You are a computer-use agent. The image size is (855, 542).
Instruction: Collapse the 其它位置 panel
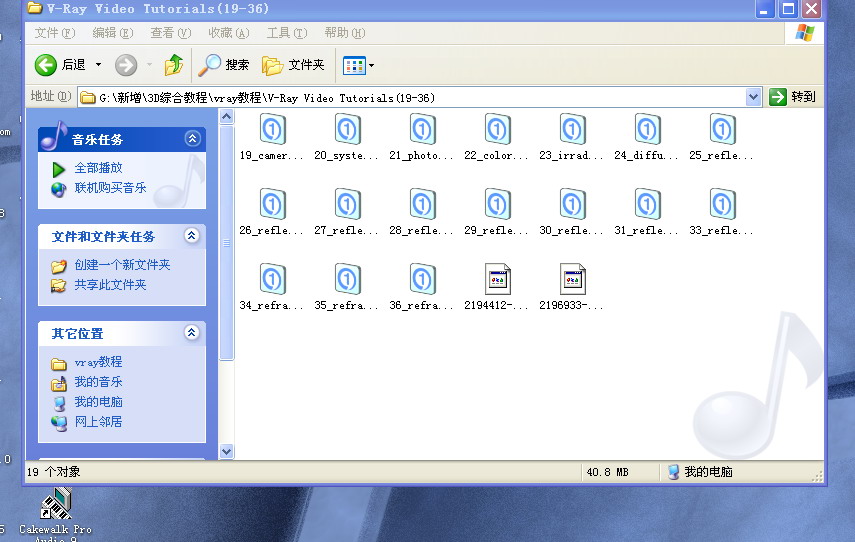192,333
